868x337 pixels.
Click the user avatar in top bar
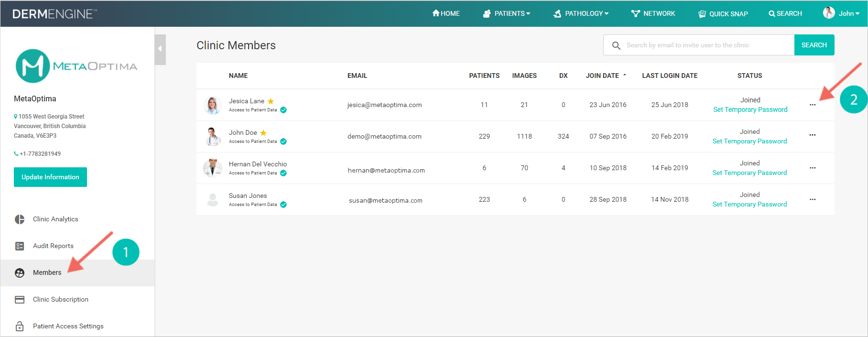point(829,13)
